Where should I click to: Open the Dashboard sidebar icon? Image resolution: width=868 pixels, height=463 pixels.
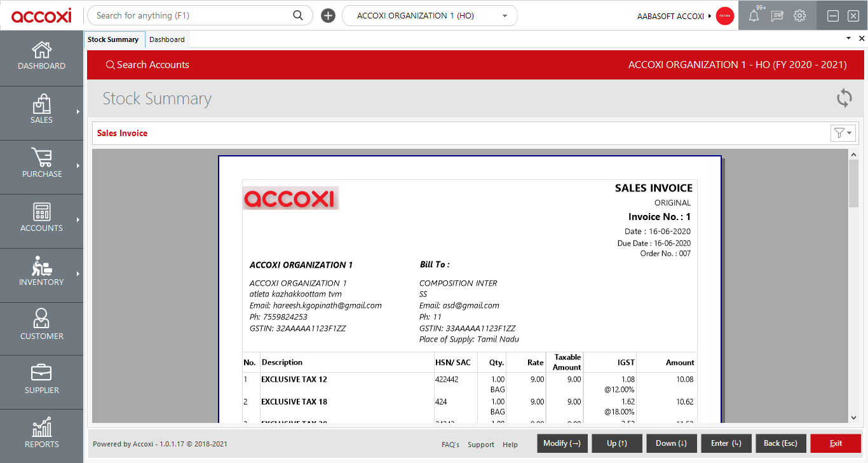coord(41,50)
